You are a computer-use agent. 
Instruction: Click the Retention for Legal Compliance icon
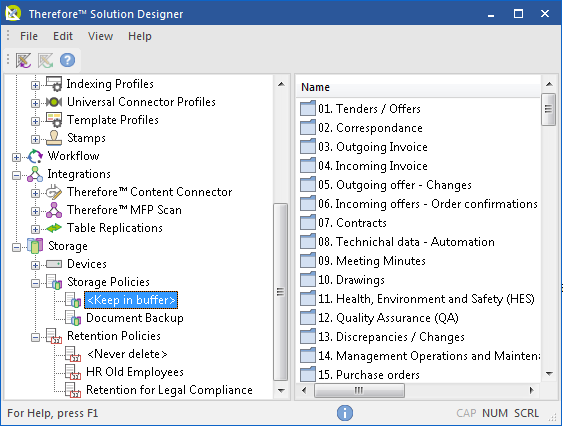click(x=73, y=390)
